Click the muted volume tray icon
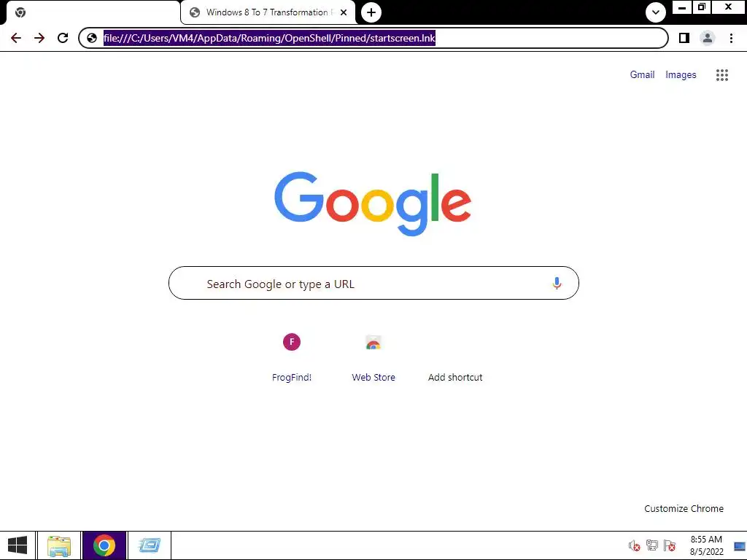Image resolution: width=747 pixels, height=560 pixels. 634,545
